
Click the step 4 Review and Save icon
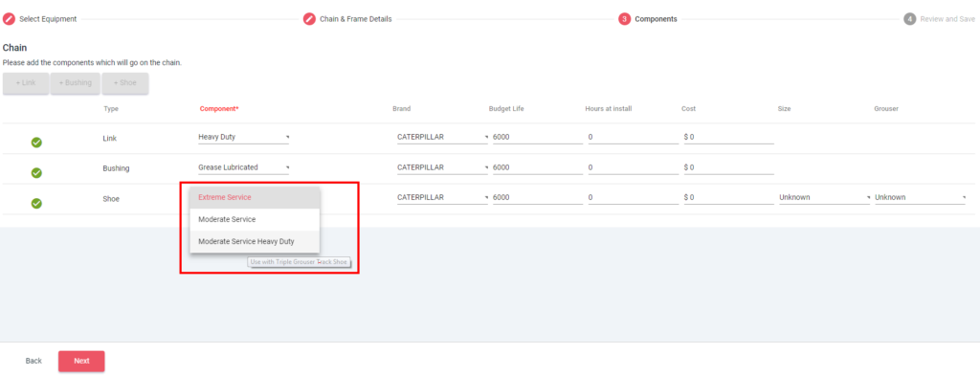[909, 19]
